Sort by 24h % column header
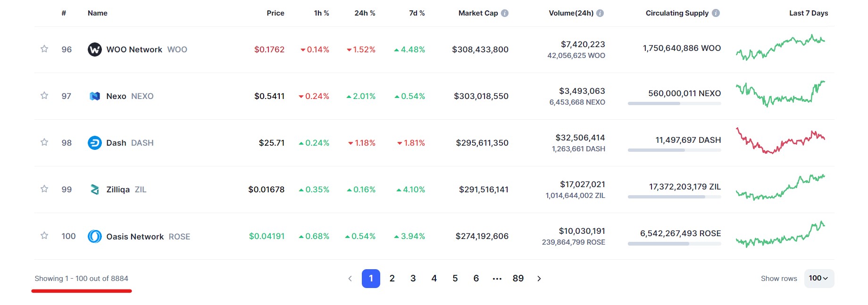 (365, 13)
